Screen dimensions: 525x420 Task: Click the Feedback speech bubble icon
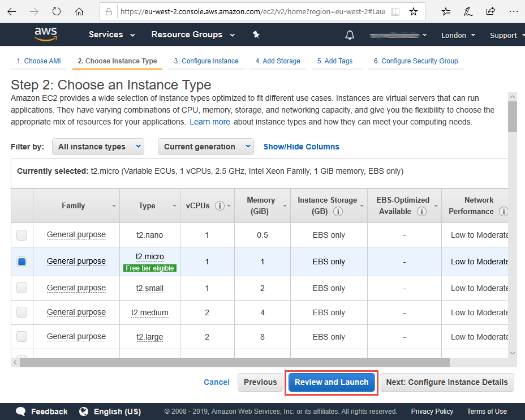tap(21, 412)
